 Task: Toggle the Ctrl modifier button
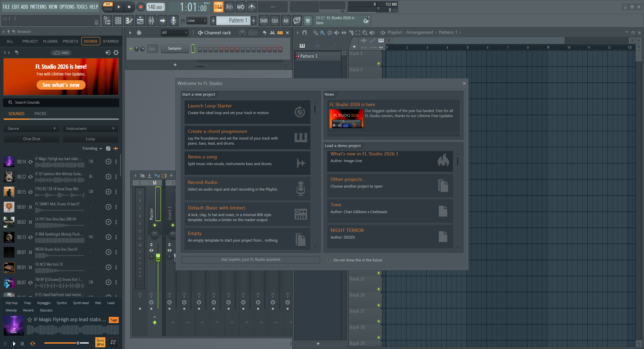tap(275, 21)
